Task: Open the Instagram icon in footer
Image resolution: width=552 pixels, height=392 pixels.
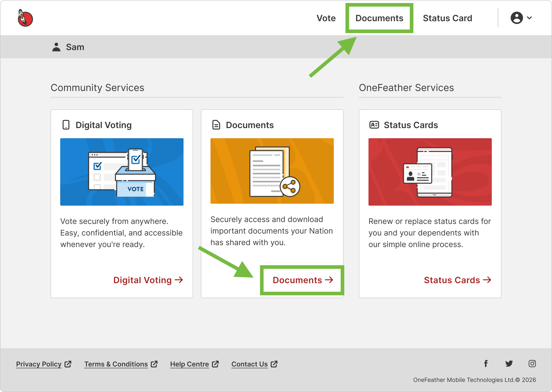Action: pyautogui.click(x=532, y=364)
